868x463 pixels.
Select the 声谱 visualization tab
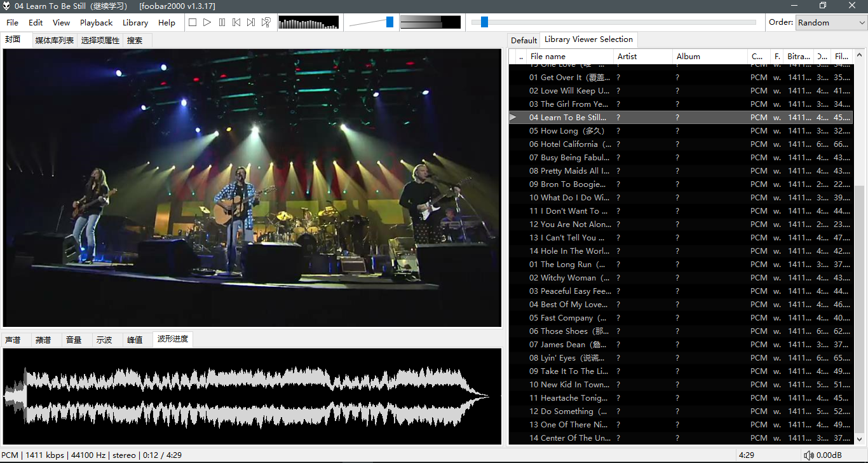(13, 340)
